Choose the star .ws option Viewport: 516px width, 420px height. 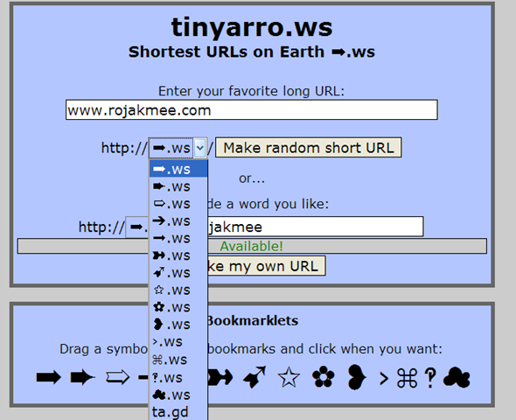178,290
